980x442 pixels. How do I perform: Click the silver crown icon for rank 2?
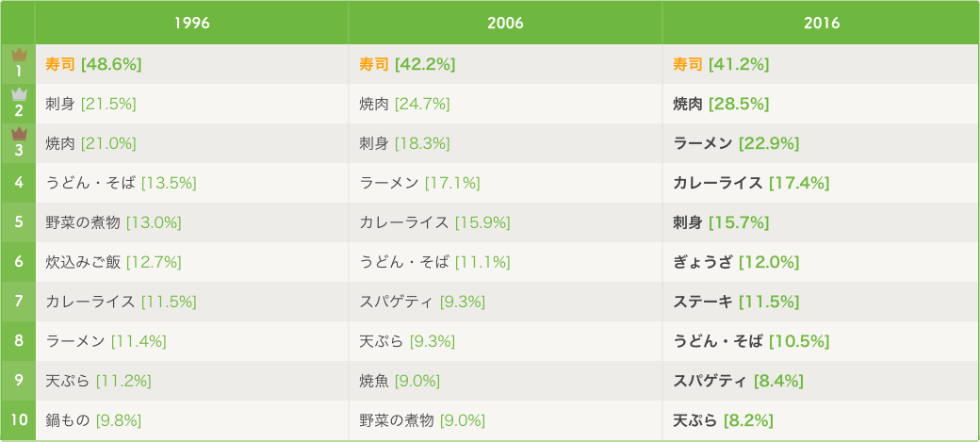[x=19, y=94]
